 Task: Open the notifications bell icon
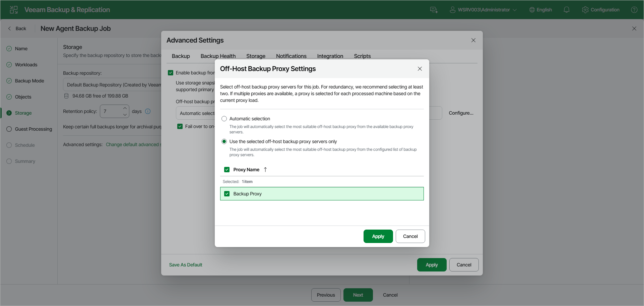567,10
